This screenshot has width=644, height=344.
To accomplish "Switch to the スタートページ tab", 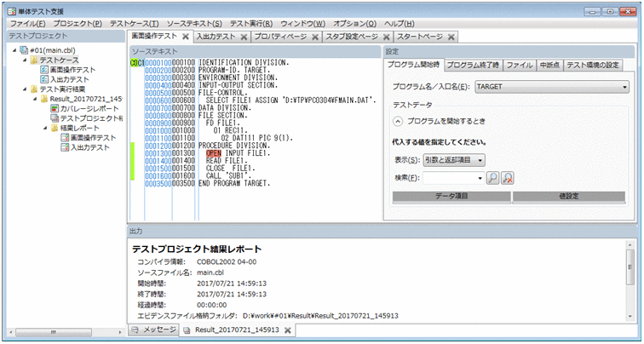I will point(419,37).
